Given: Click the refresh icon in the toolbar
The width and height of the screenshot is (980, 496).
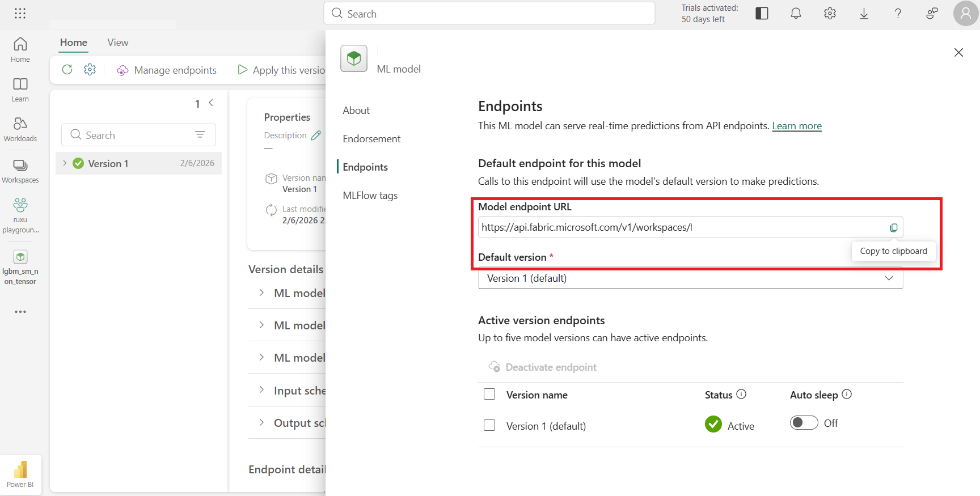Looking at the screenshot, I should pos(67,69).
